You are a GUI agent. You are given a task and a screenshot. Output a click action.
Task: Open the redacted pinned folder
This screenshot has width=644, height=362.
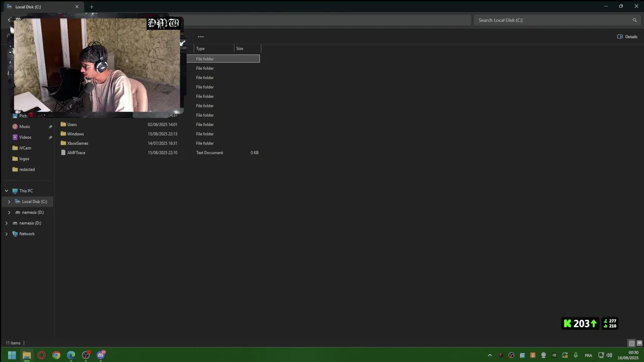(27, 169)
